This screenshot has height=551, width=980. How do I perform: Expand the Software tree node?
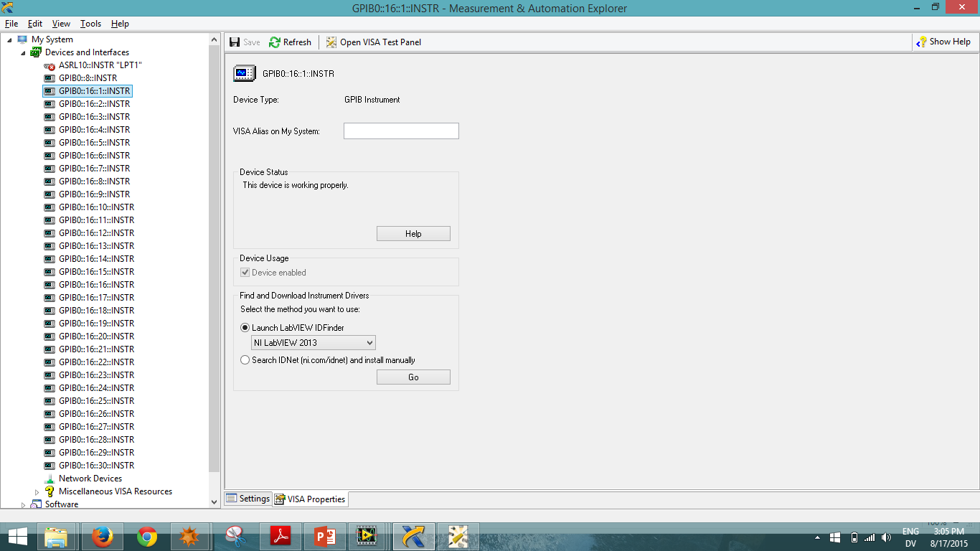23,505
